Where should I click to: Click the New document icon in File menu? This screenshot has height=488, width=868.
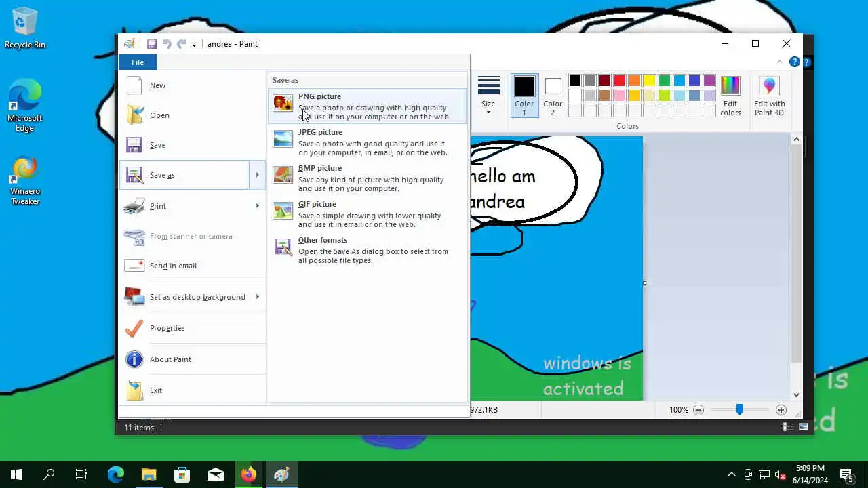pos(134,85)
